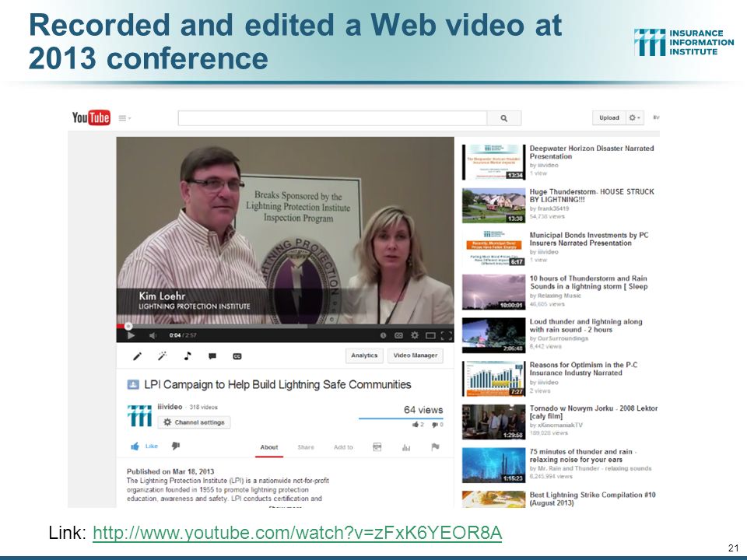Open Loud thunder and lightning along video
The width and height of the screenshot is (747, 560).
tap(586, 326)
